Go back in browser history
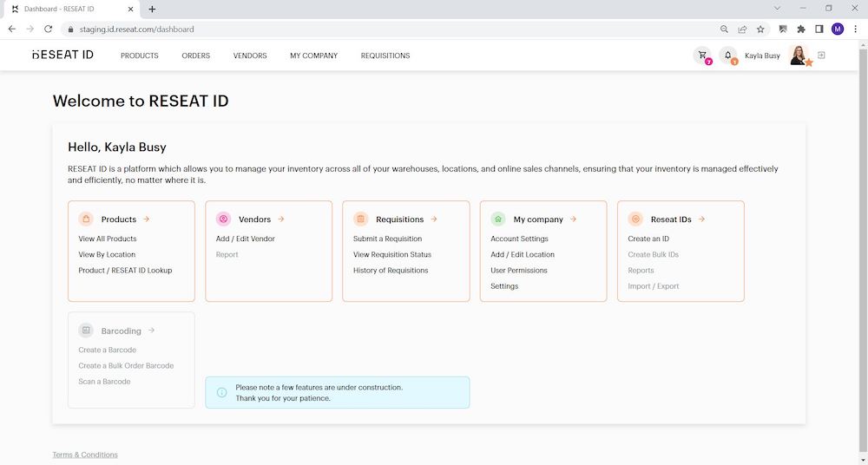Screen dimensions: 868x465 tap(12, 29)
